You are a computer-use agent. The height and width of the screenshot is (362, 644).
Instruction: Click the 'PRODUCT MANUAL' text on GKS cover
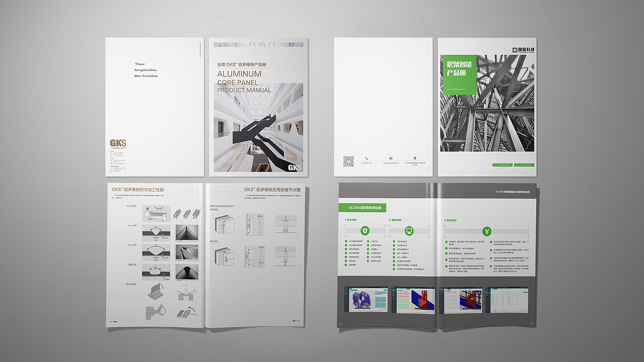[x=244, y=90]
